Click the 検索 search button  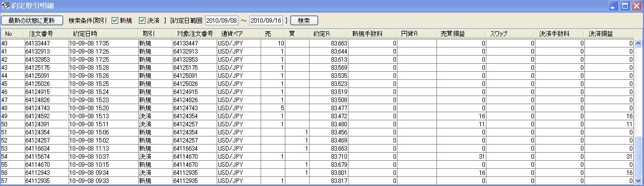point(304,21)
